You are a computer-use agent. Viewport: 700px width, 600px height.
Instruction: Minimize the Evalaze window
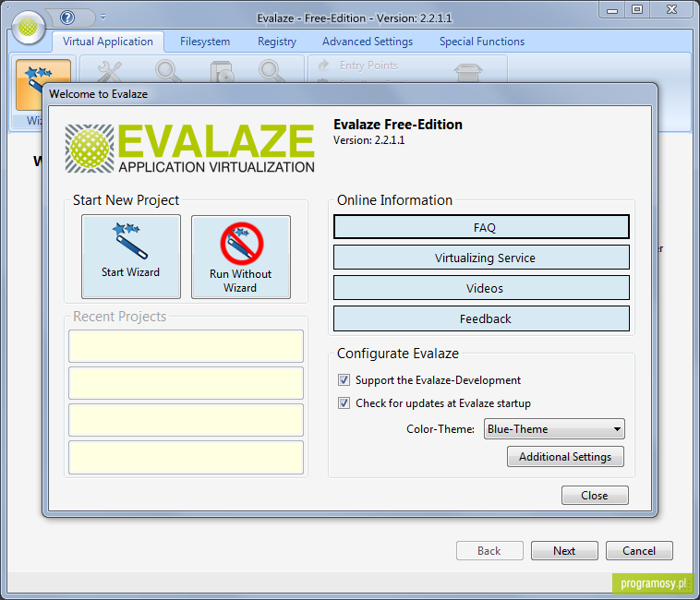[x=612, y=10]
